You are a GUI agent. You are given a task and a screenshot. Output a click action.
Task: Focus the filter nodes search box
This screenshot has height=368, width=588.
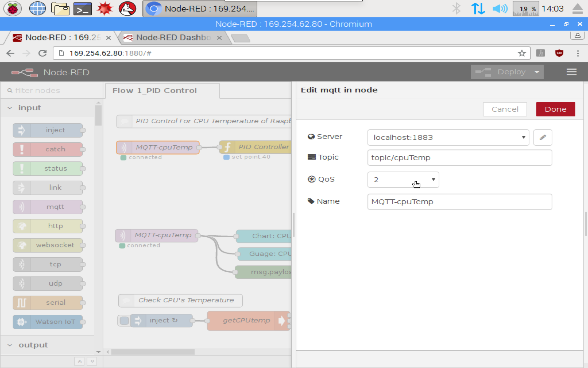pyautogui.click(x=52, y=91)
